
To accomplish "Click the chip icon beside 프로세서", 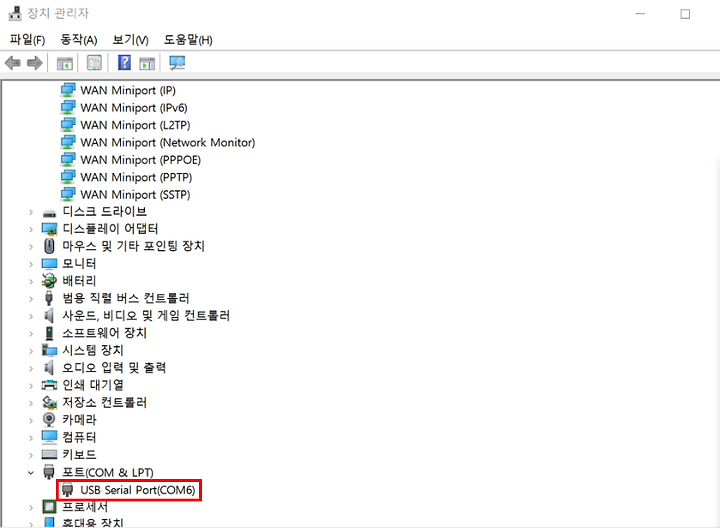I will pos(49,507).
